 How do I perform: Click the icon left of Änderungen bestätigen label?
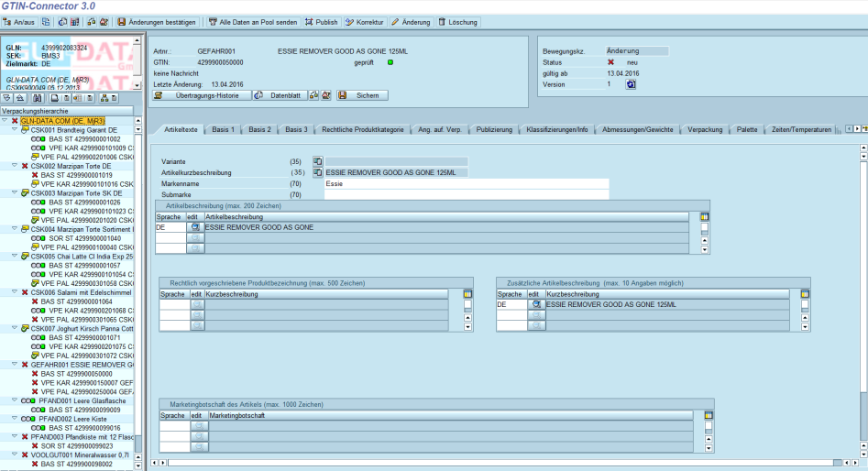click(121, 22)
